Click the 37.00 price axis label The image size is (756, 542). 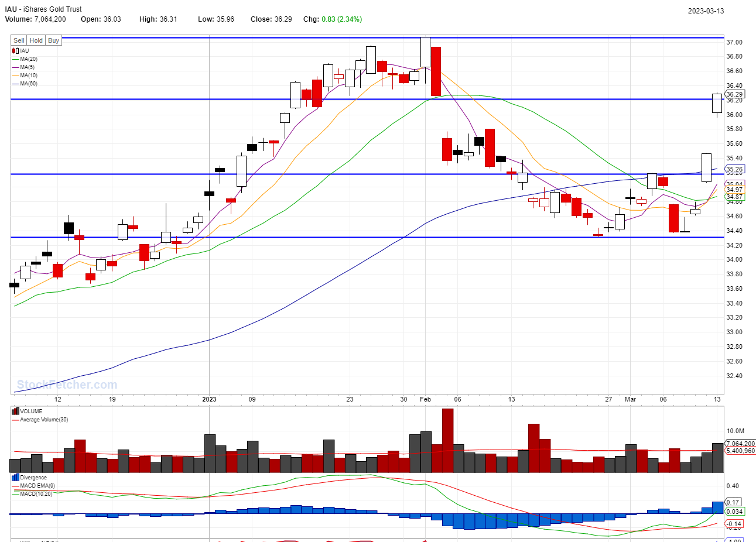(734, 42)
